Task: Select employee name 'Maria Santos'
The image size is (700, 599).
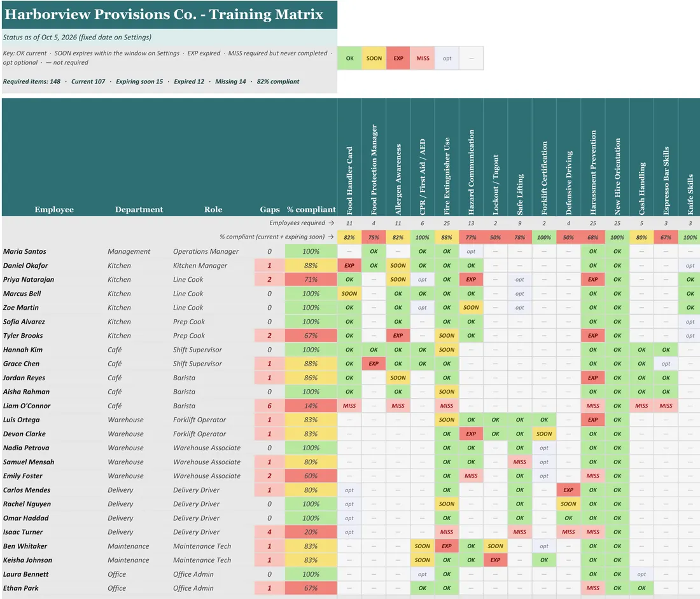Action: (25, 252)
